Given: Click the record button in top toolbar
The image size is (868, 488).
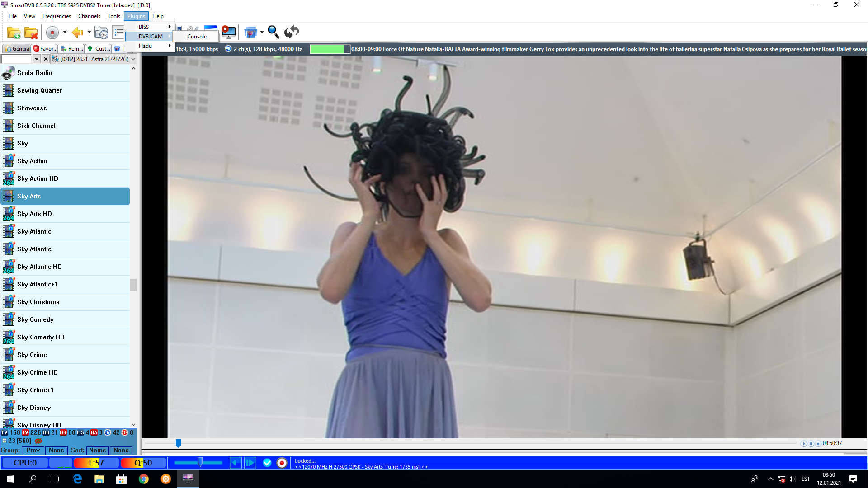Looking at the screenshot, I should click(x=52, y=33).
